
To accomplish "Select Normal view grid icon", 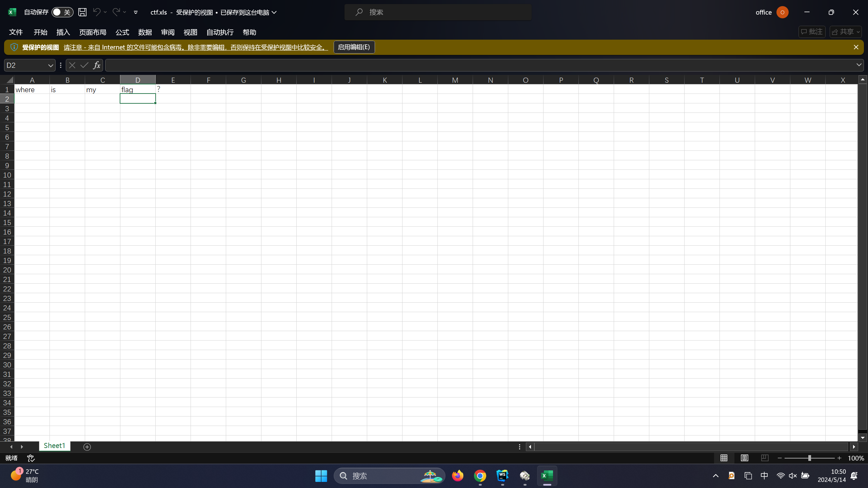I will click(724, 458).
